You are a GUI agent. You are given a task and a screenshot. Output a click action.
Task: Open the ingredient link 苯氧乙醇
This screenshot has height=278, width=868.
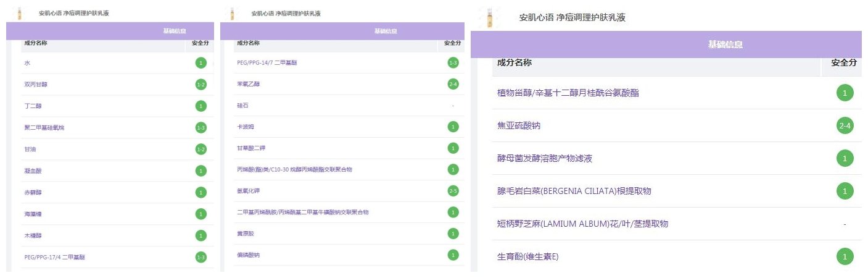(x=249, y=84)
